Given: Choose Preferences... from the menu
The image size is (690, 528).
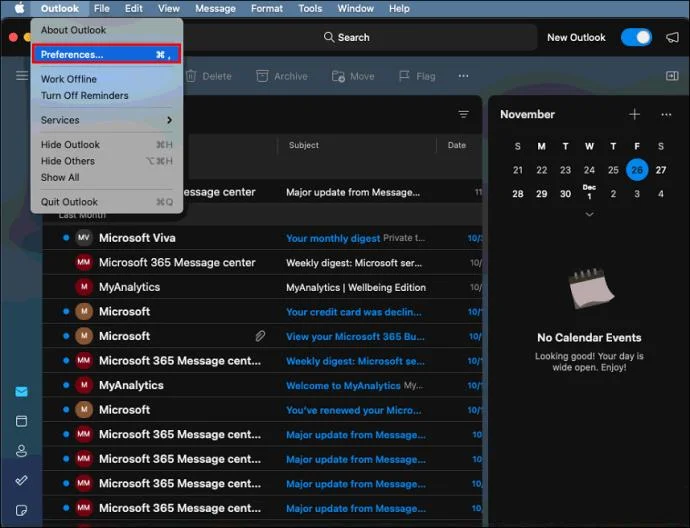Looking at the screenshot, I should pos(106,55).
